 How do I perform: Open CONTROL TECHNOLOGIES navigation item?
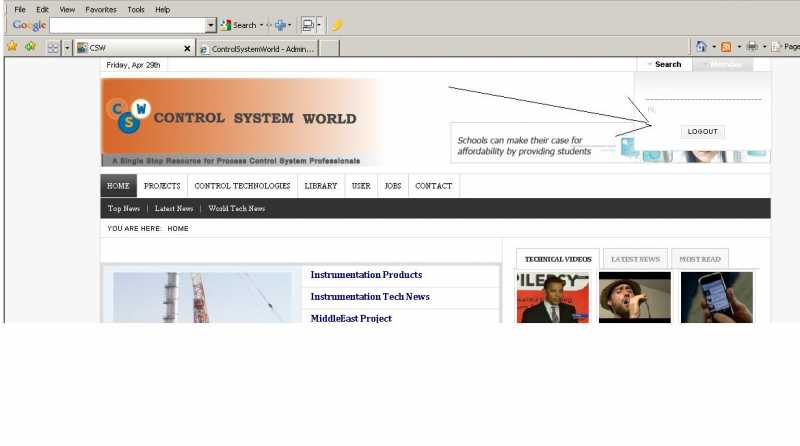coord(242,186)
